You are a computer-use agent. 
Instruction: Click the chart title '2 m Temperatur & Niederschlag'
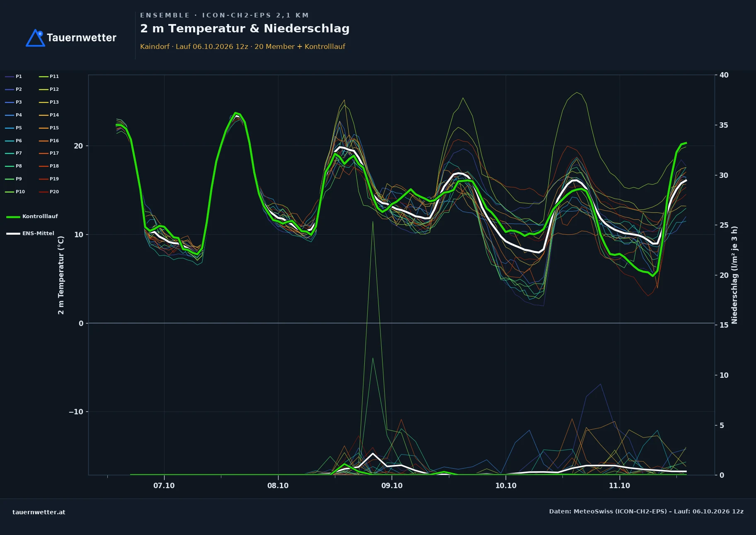click(245, 29)
